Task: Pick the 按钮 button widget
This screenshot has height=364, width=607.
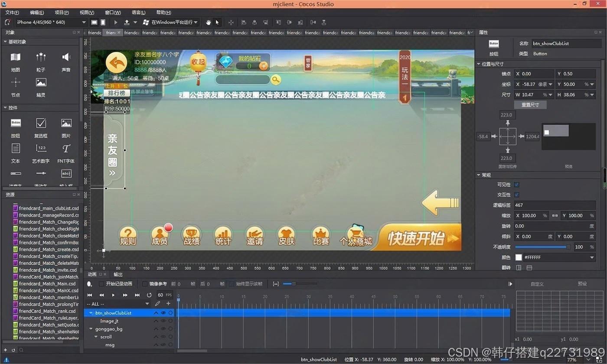Action: (16, 128)
